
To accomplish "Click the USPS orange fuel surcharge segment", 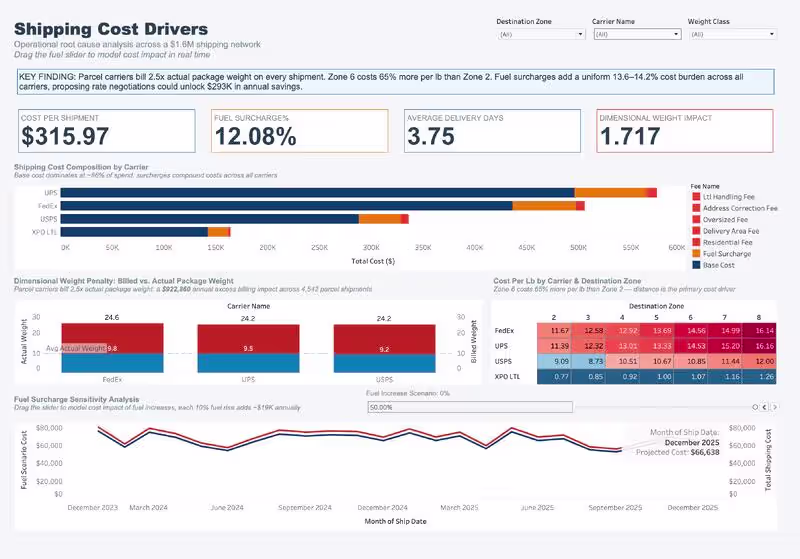I will [380, 219].
